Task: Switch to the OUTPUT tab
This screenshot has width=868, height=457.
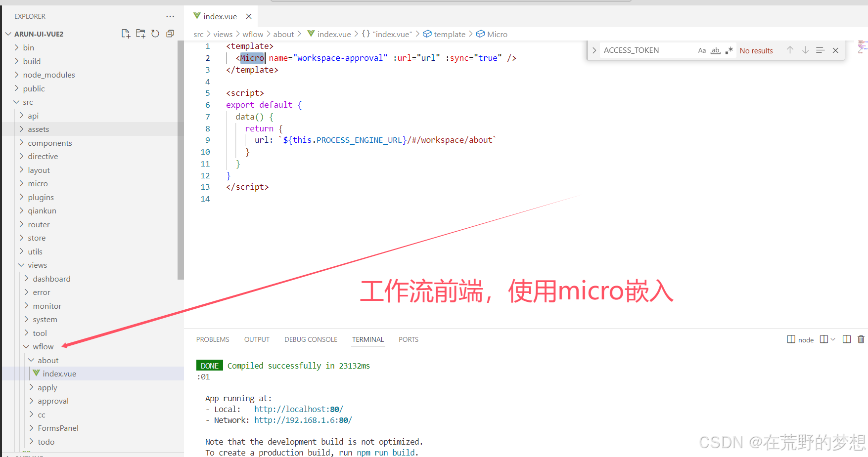Action: (x=257, y=339)
